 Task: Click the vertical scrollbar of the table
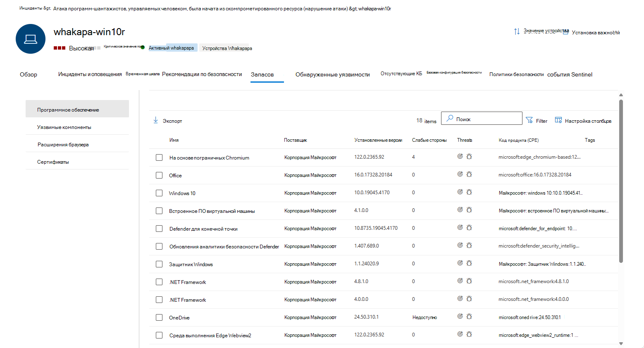tap(621, 181)
